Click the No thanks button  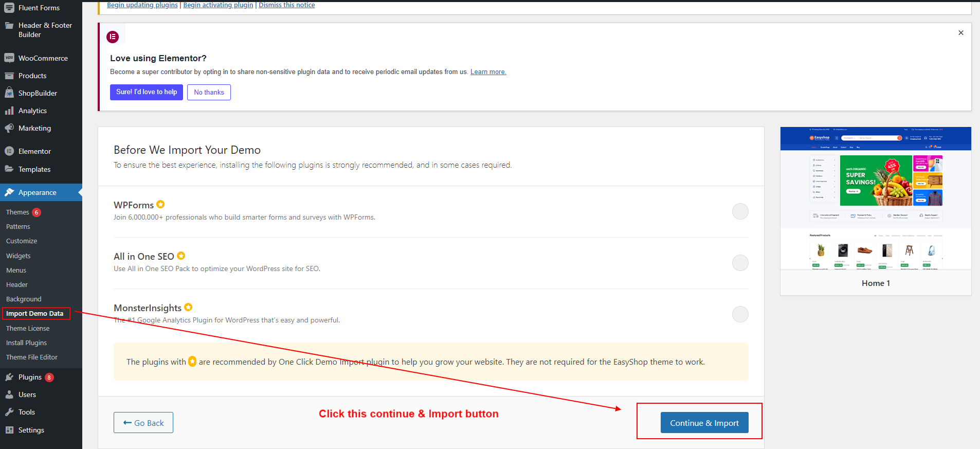(x=209, y=92)
